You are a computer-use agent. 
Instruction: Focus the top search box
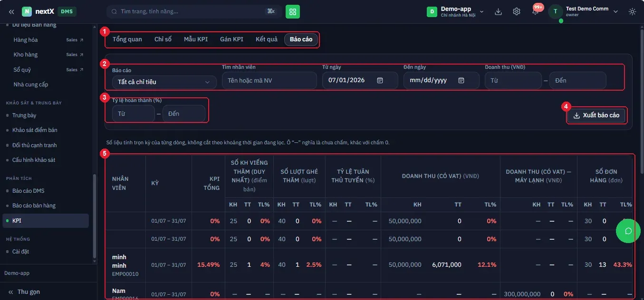(193, 11)
